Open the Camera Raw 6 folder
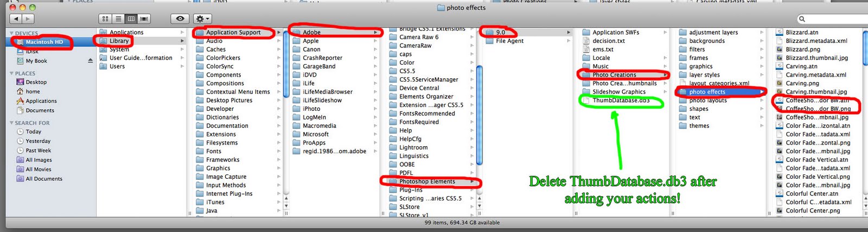This screenshot has height=232, width=868. [419, 37]
